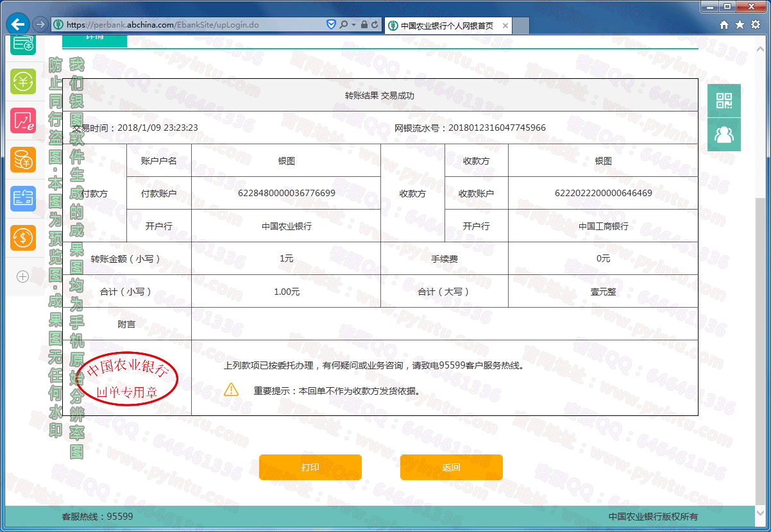The width and height of the screenshot is (771, 532).
Task: Click the browser forward arrow
Action: point(40,25)
